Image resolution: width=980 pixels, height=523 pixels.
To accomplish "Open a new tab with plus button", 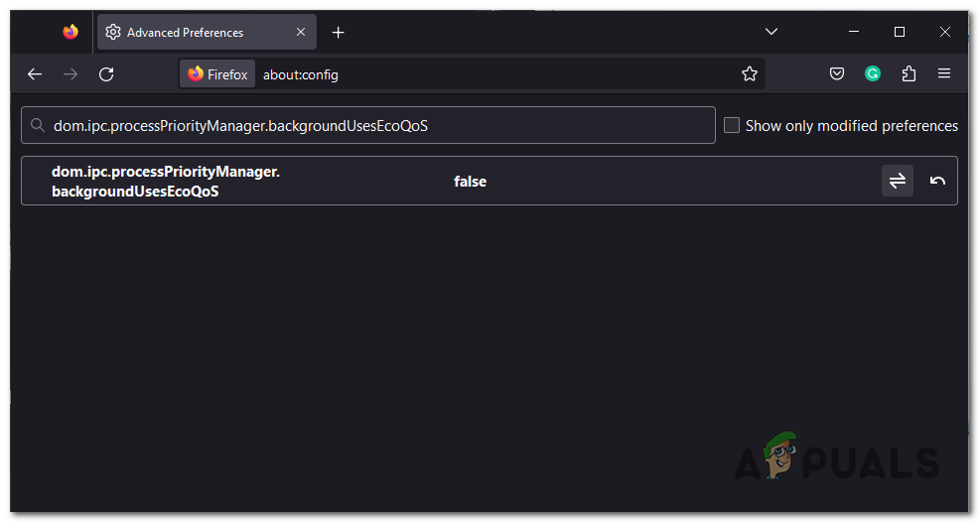I will pos(339,33).
